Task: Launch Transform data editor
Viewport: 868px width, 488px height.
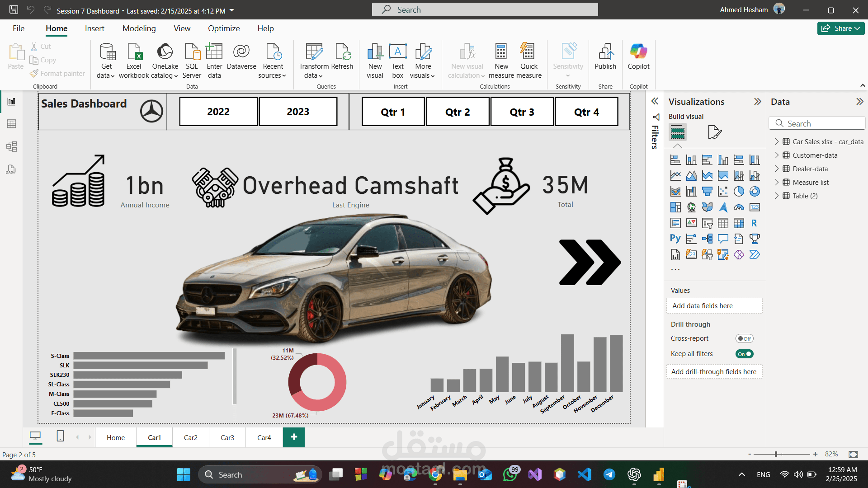Action: [x=314, y=61]
